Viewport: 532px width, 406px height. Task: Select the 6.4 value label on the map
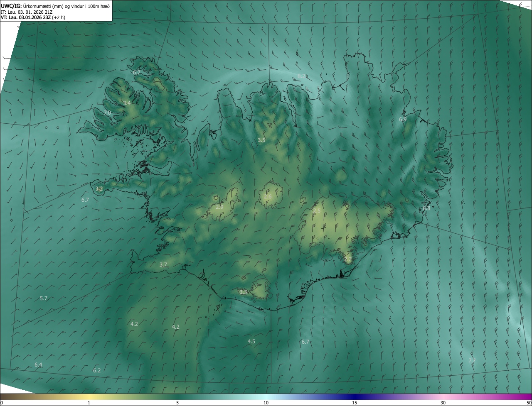coord(38,365)
